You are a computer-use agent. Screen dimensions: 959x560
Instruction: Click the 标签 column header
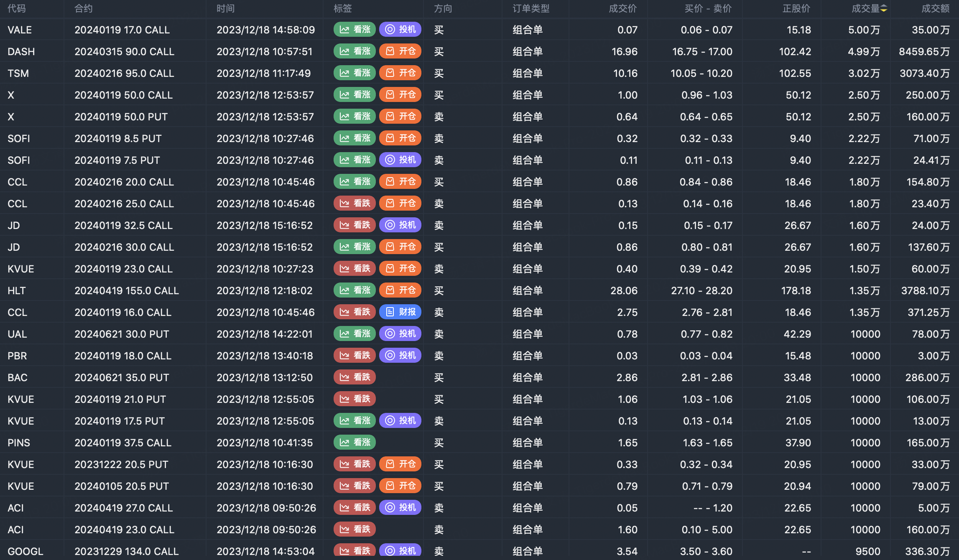[x=342, y=9]
